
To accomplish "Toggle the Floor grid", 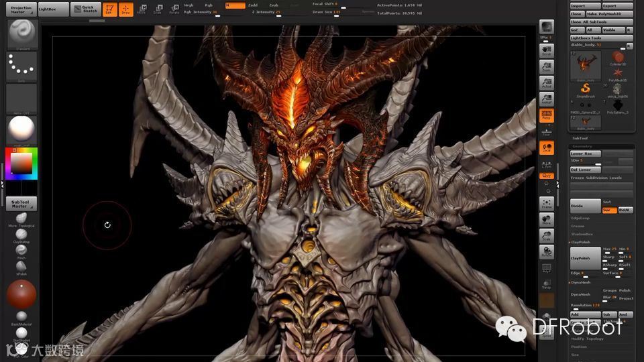I will [546, 132].
